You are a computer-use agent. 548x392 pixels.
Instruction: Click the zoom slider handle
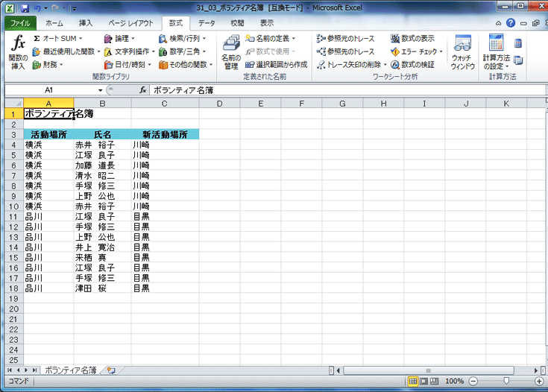click(506, 381)
